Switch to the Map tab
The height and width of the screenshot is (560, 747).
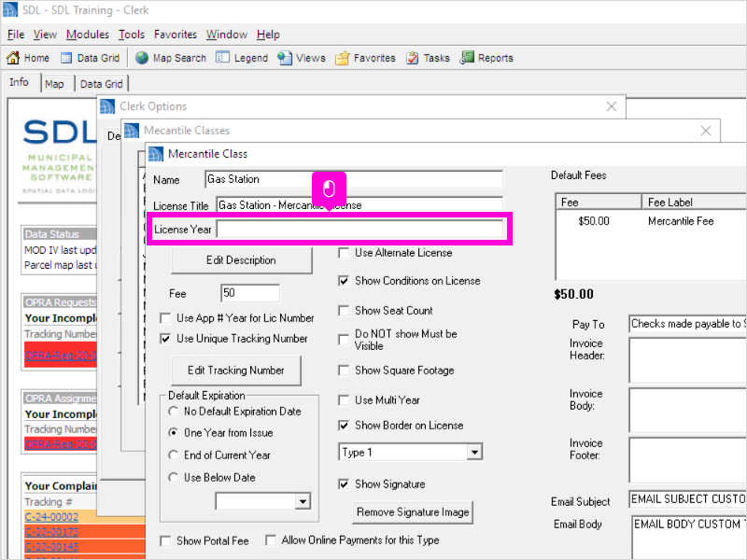(x=54, y=84)
